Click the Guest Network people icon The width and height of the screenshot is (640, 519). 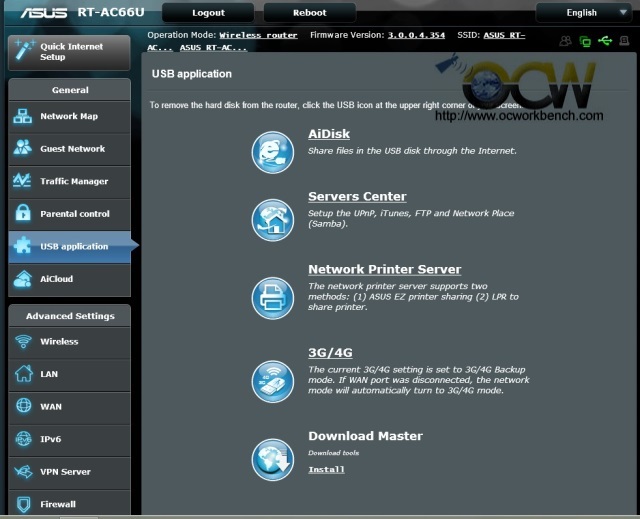pos(22,148)
